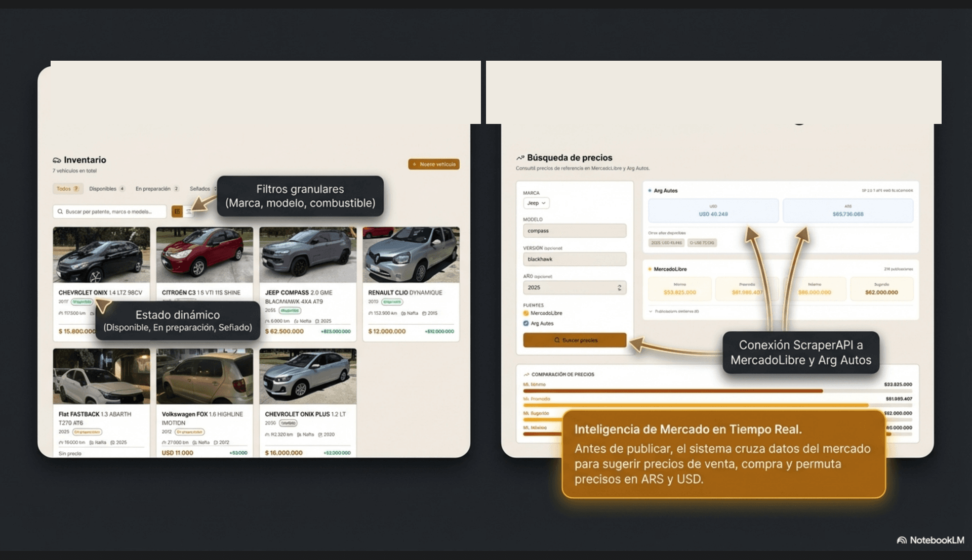This screenshot has width=972, height=560.
Task: Click the En preparación badge on Fiat Fastback
Action: 87,432
